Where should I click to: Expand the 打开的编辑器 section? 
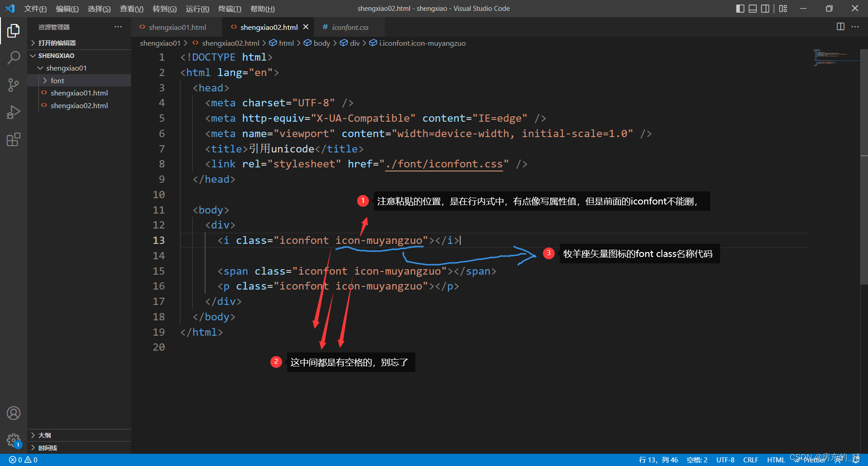(x=79, y=43)
